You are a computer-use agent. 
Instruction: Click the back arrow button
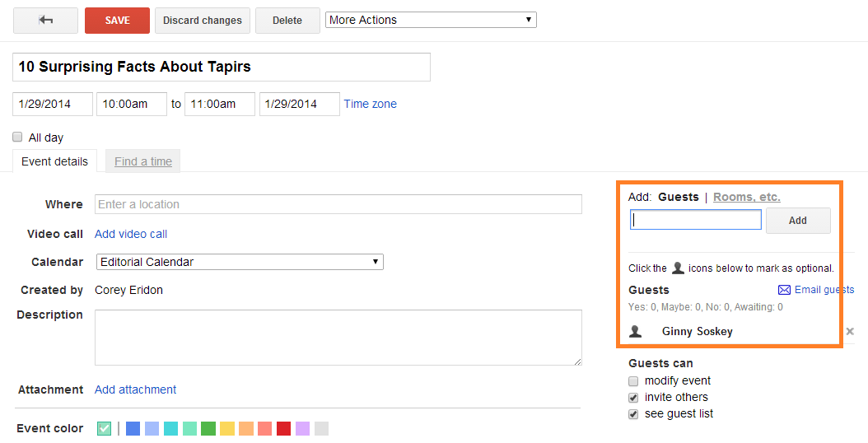coord(45,21)
